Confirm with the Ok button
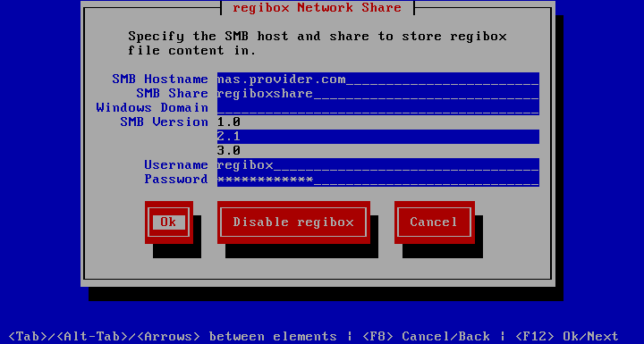 coord(169,222)
